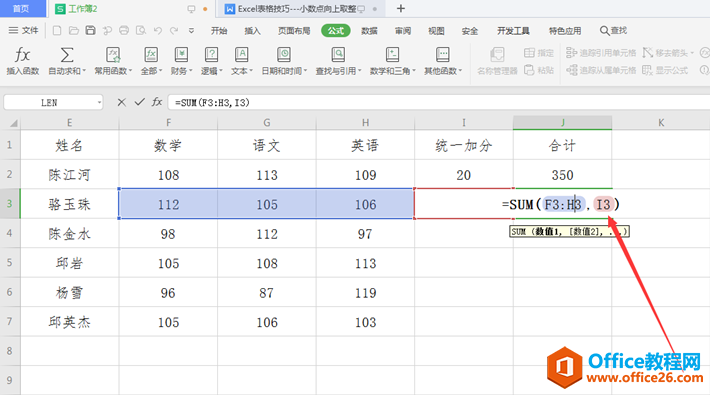Click the Name Box showing LEN
Viewport: 710px width, 395px height.
tap(49, 103)
